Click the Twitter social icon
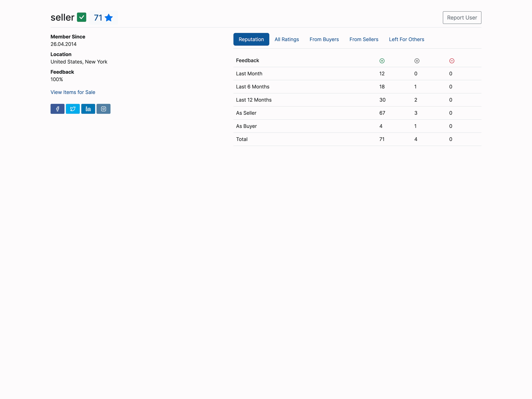532x399 pixels. point(73,109)
